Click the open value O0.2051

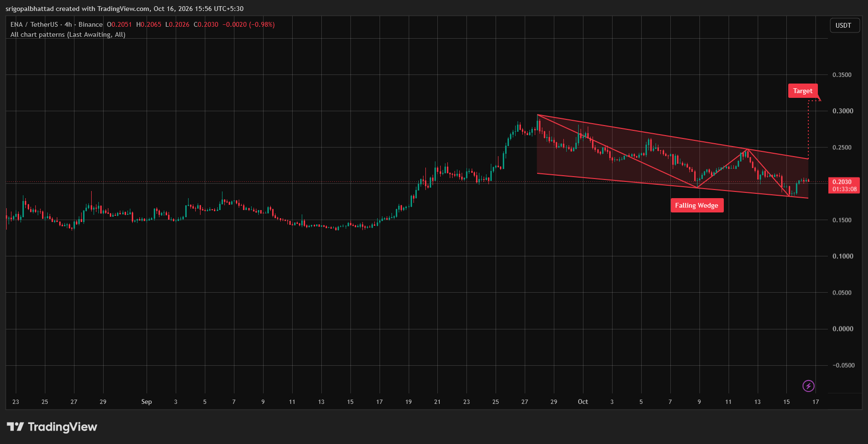[119, 24]
